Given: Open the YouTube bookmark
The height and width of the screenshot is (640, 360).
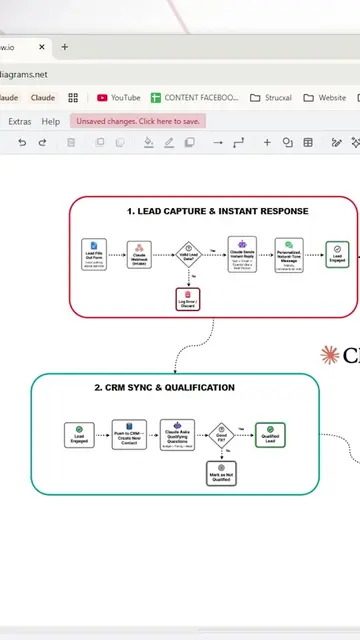Looking at the screenshot, I should (119, 98).
